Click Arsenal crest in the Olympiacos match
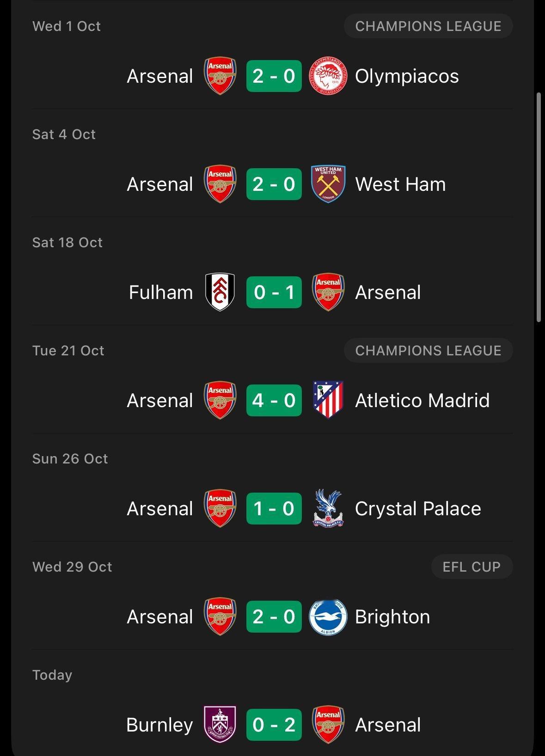The width and height of the screenshot is (545, 756). pos(220,76)
